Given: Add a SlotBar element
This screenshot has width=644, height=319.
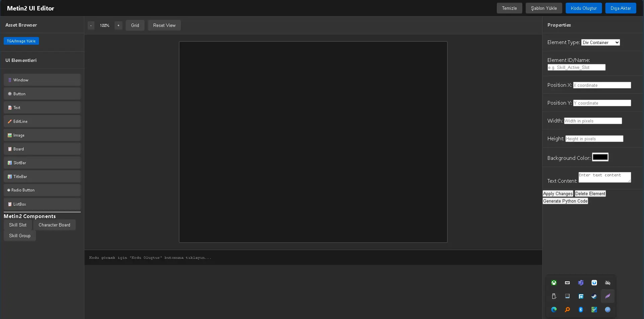Looking at the screenshot, I should (42, 163).
